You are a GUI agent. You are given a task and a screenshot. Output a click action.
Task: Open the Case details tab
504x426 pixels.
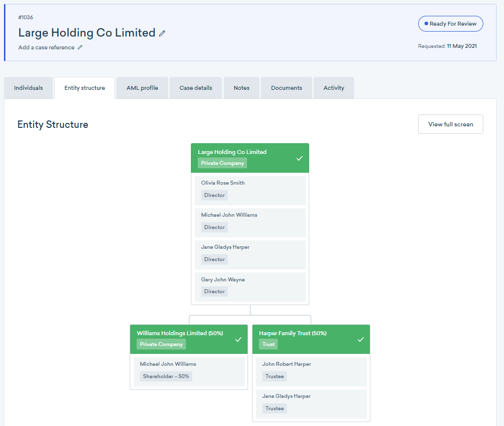[x=196, y=88]
